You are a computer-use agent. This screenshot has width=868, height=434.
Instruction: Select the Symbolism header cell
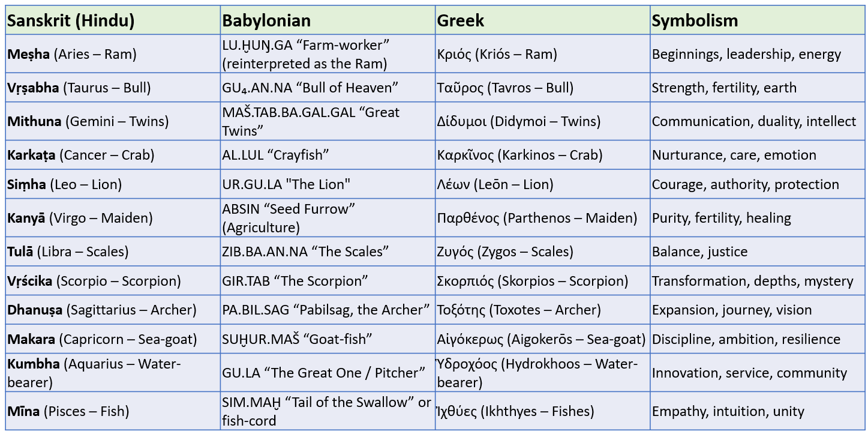click(695, 21)
